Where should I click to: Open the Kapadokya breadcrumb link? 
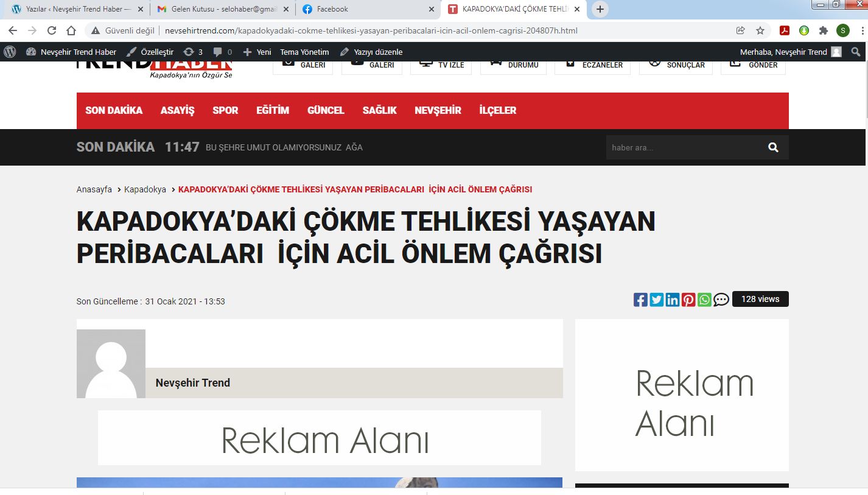click(145, 189)
